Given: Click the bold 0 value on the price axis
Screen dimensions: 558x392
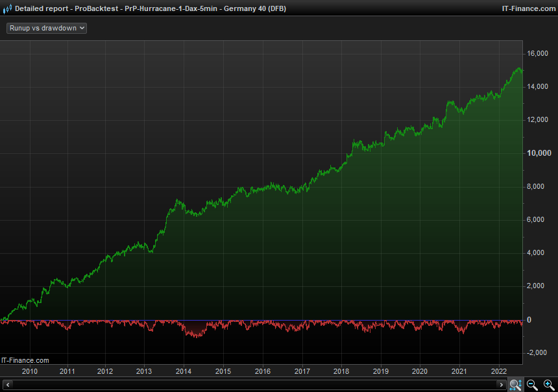Looking at the screenshot, I should point(529,320).
